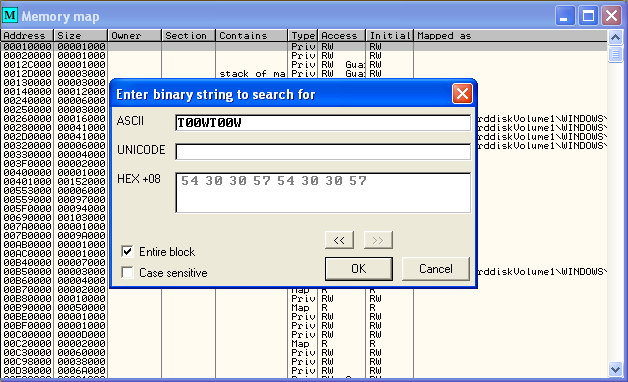628x382 pixels.
Task: Click size value 00097000
Action: click(x=81, y=199)
